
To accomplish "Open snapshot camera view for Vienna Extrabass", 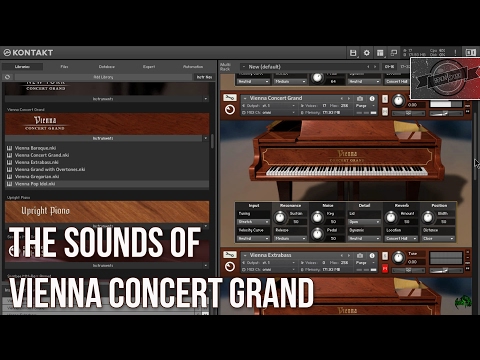I will click(x=360, y=255).
